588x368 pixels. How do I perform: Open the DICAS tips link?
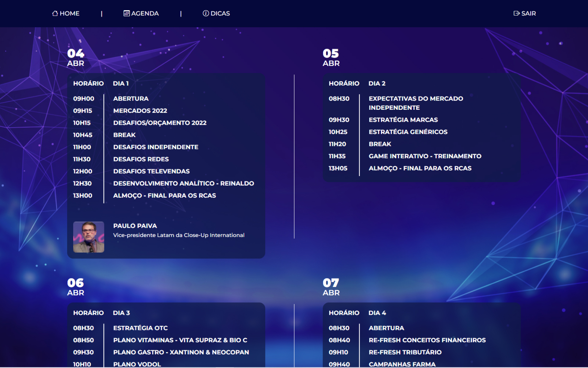tap(220, 13)
